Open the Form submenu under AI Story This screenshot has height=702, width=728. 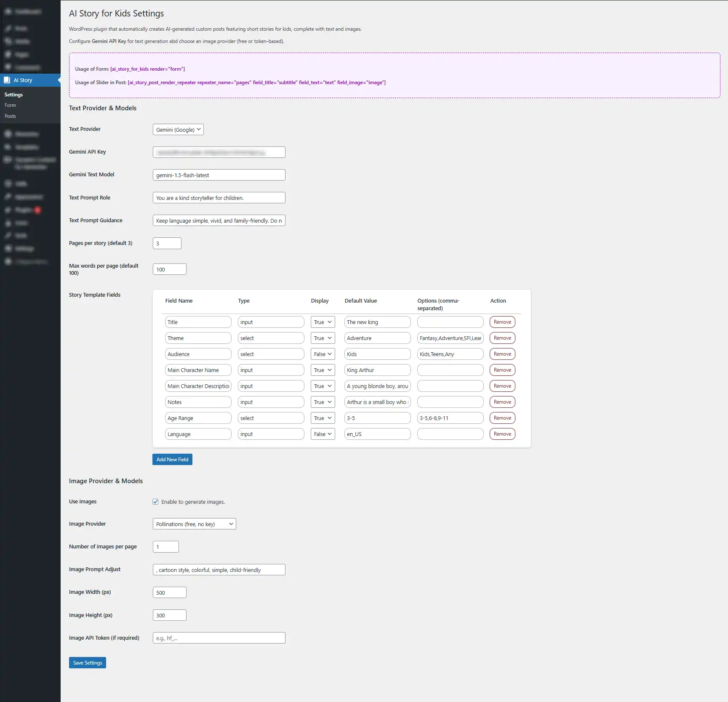pyautogui.click(x=10, y=105)
